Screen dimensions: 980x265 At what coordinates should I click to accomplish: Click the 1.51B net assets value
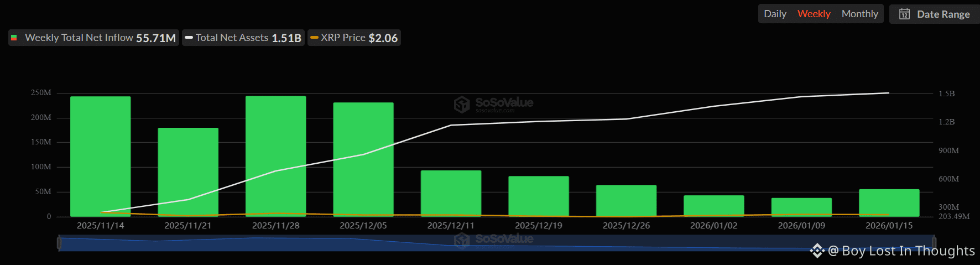coord(286,38)
